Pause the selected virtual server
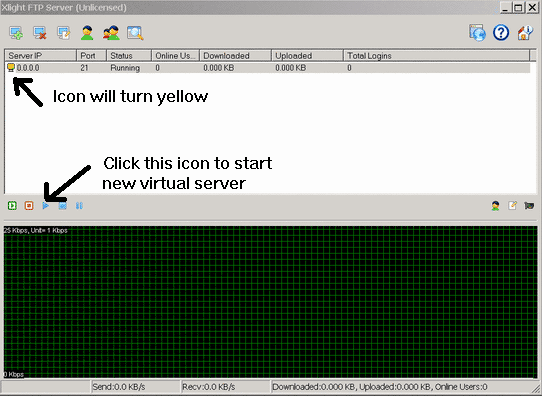Screen dimensions: 542x396 [79, 206]
